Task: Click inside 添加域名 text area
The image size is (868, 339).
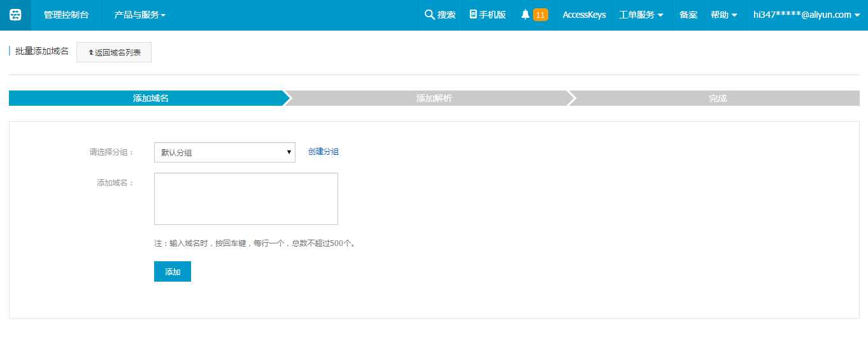Action: tap(246, 199)
